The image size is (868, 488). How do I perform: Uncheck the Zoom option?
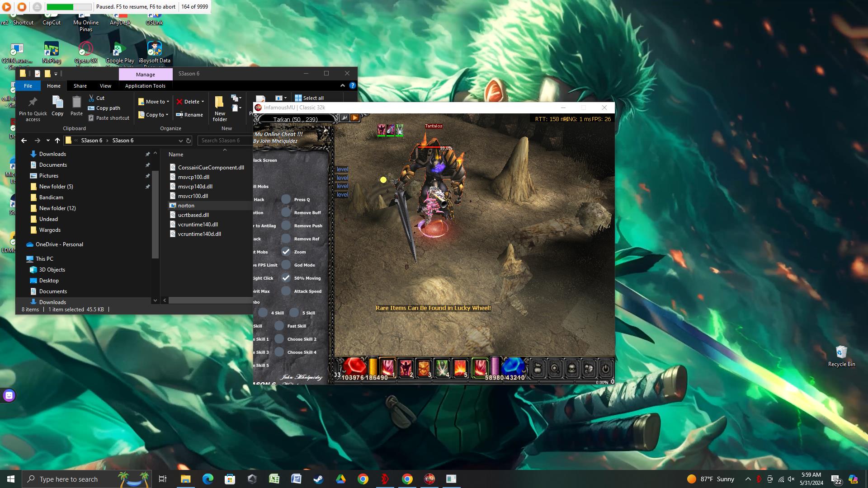point(286,252)
